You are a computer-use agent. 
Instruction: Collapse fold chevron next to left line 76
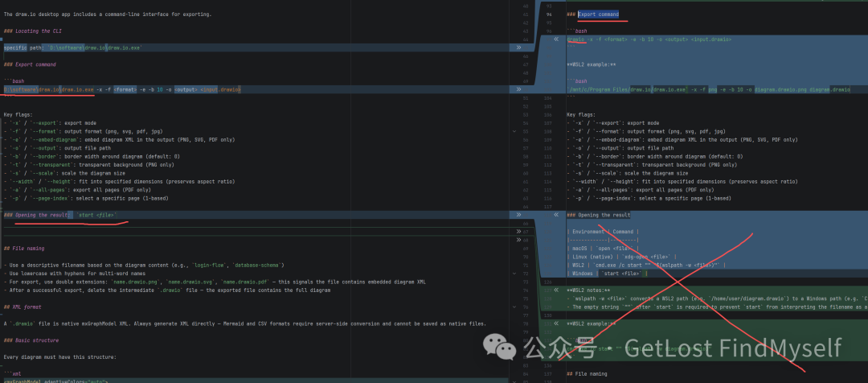click(x=515, y=307)
